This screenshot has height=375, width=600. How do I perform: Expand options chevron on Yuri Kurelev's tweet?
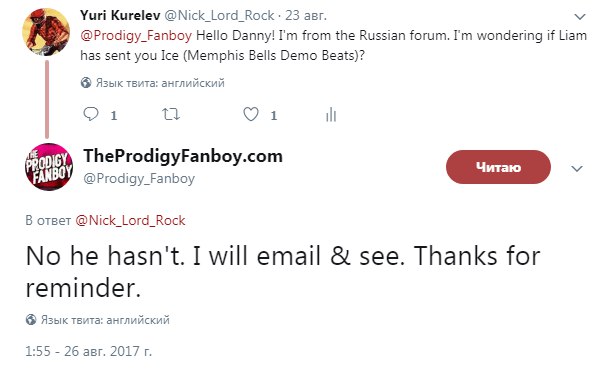pos(580,17)
